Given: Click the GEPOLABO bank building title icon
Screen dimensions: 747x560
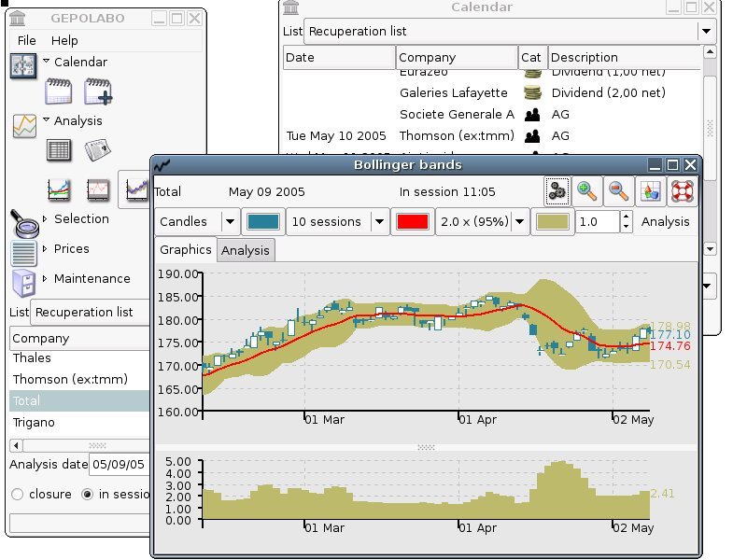Looking at the screenshot, I should (x=18, y=18).
